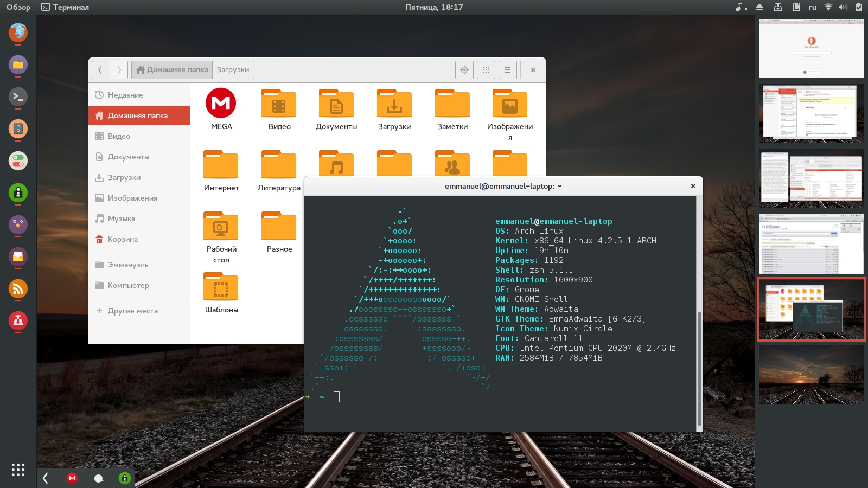Open Видео in the Files sidebar
This screenshot has width=868, height=488.
tap(139, 136)
